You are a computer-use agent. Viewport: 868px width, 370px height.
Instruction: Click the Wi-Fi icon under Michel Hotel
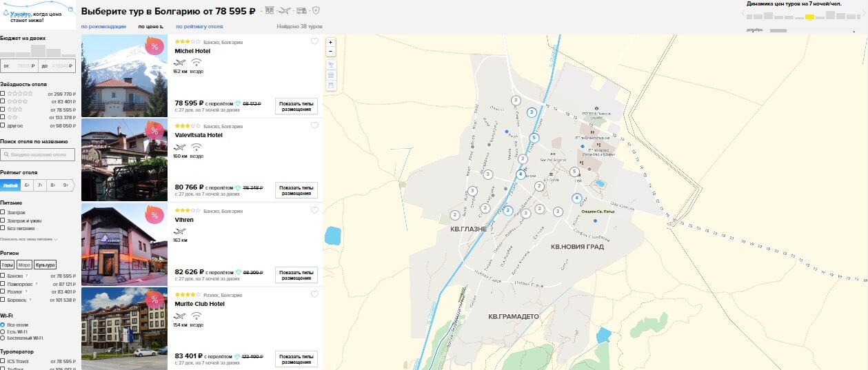(x=196, y=63)
